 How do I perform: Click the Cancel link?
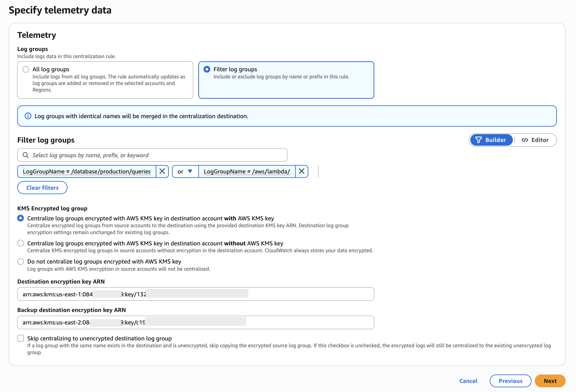point(468,381)
